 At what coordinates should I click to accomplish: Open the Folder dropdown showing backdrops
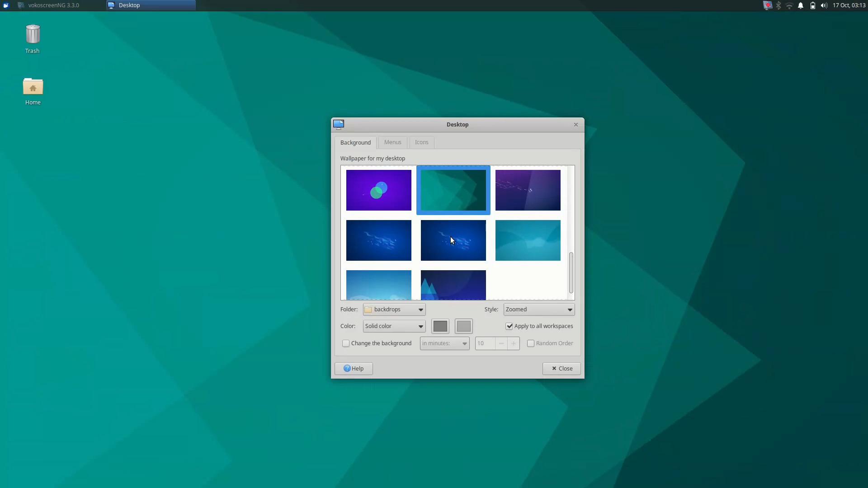tap(394, 309)
